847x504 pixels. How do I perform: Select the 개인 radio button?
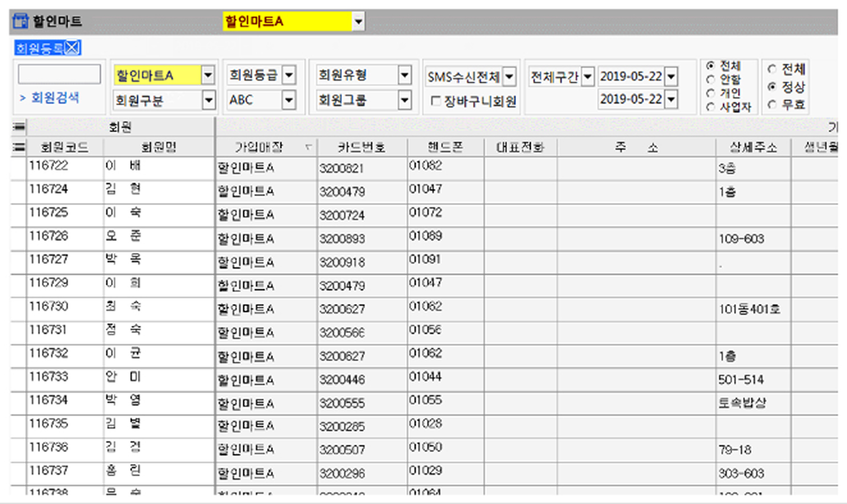(x=711, y=93)
